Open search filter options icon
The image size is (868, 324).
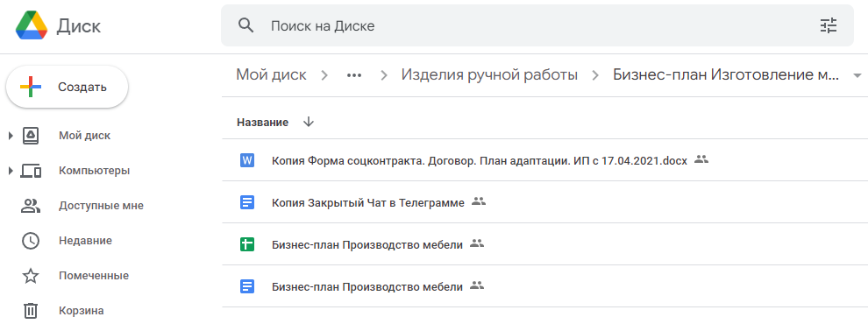829,25
